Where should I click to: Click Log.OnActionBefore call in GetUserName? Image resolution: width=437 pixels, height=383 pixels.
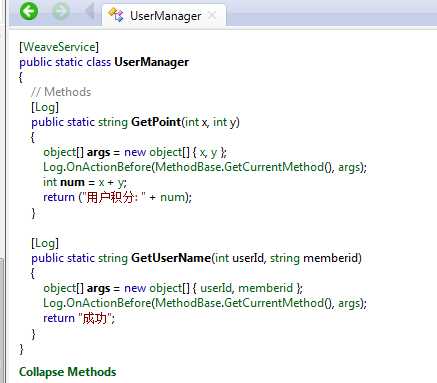tap(205, 303)
